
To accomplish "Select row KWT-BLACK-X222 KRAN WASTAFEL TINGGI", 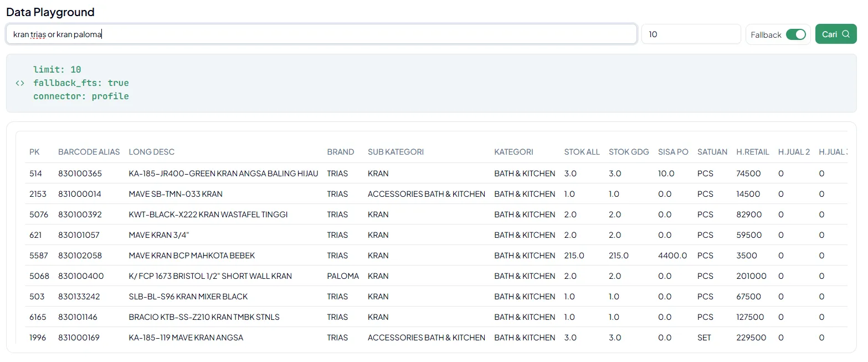I will [436, 215].
